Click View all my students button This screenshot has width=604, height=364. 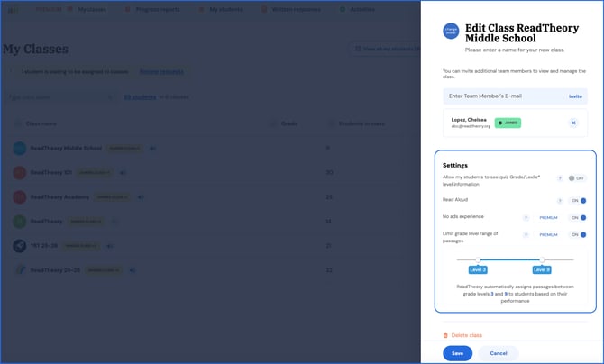coord(385,49)
